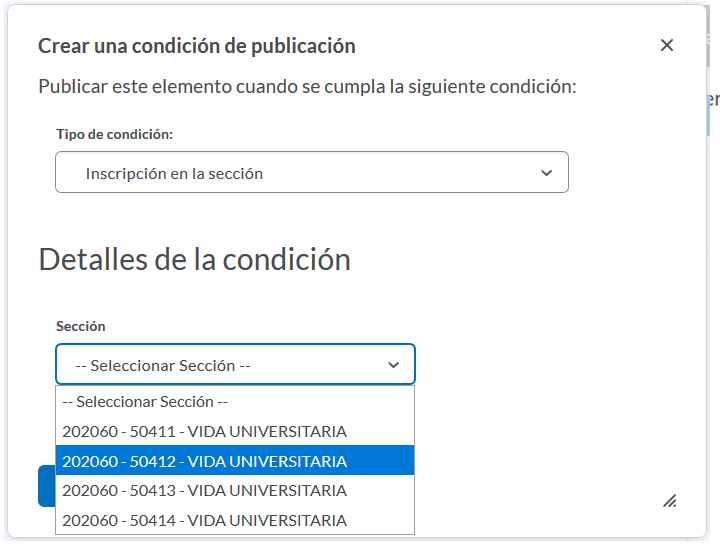
Task: Click the Detalles de la condición heading
Action: [x=194, y=260]
